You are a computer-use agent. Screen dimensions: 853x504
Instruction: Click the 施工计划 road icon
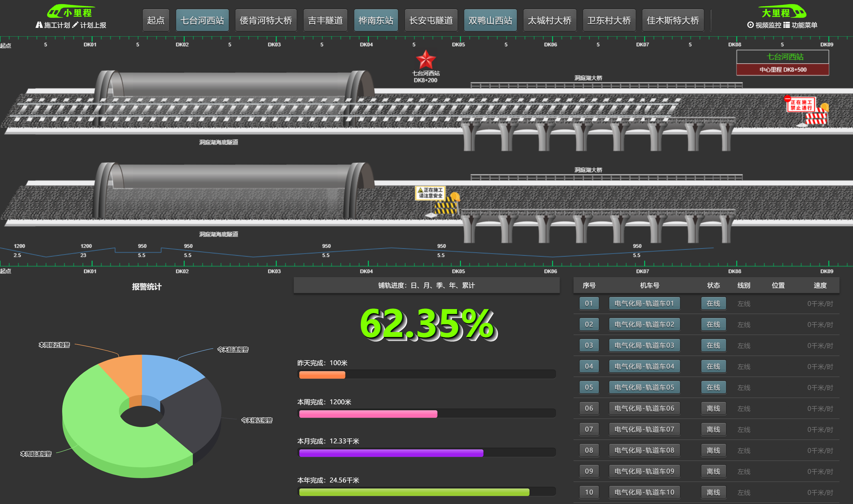(x=39, y=25)
